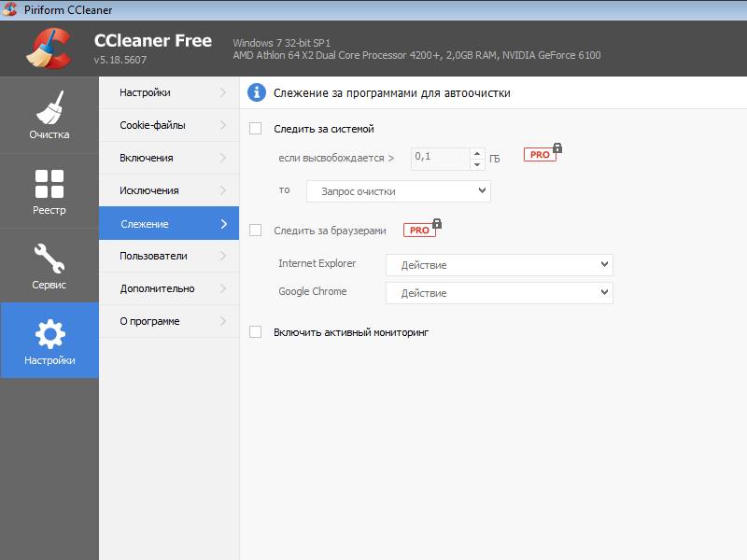Click the CCleaner Free title text
The height and width of the screenshot is (560, 747).
tap(153, 40)
